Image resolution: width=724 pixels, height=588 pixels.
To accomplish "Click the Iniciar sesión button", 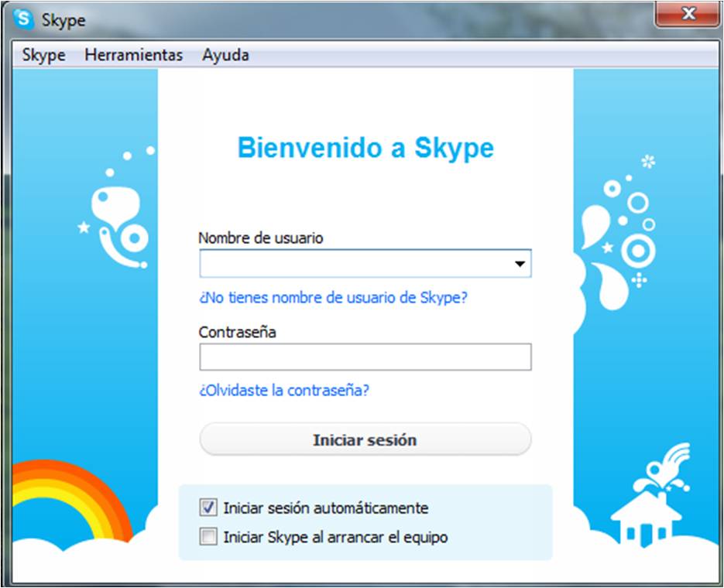I will 364,439.
